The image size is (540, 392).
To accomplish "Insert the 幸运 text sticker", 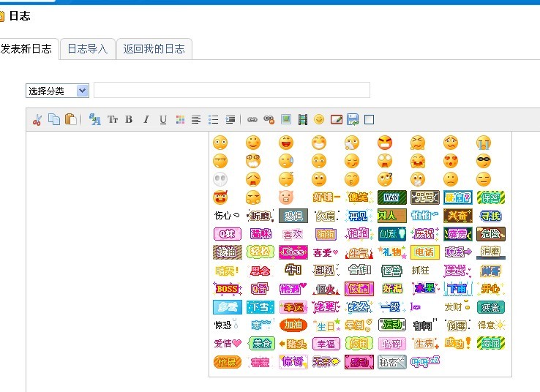I will (293, 307).
